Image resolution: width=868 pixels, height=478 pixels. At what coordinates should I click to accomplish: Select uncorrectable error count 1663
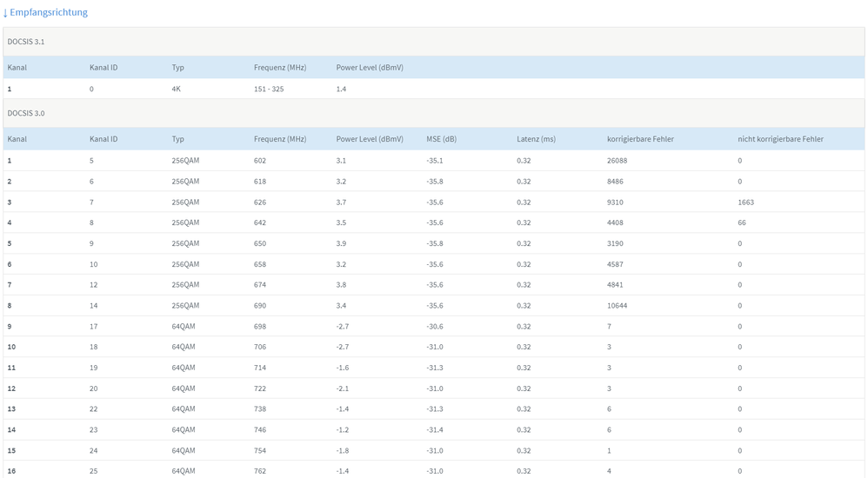pyautogui.click(x=745, y=202)
